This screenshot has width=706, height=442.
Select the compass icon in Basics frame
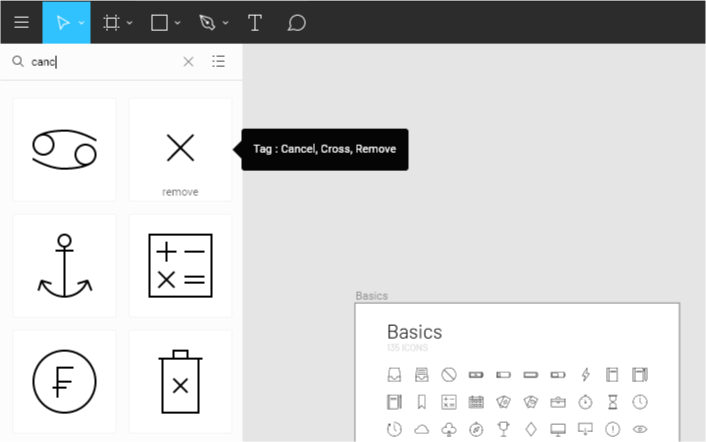pos(476,429)
